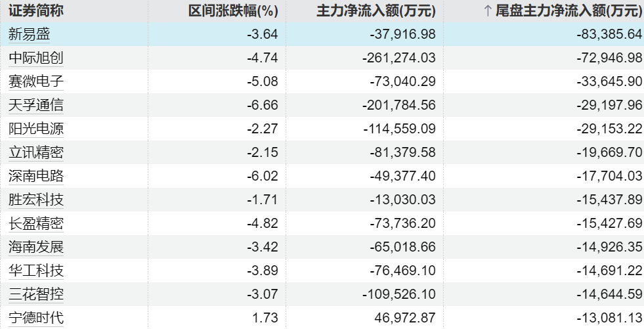Viewport: 644px width, 329px height.
Task: Open stock link 华工科技
Action: (36, 271)
